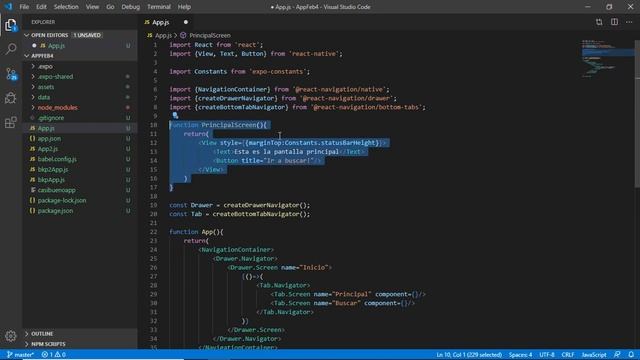
Task: Open app.json in the explorer
Action: coord(80,138)
